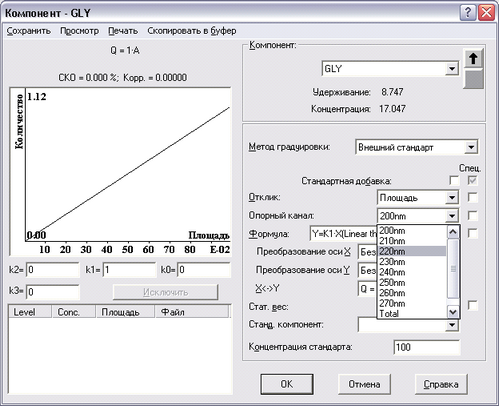The image size is (499, 406).
Task: Click the Концентрация стандарта input field
Action: 427,347
